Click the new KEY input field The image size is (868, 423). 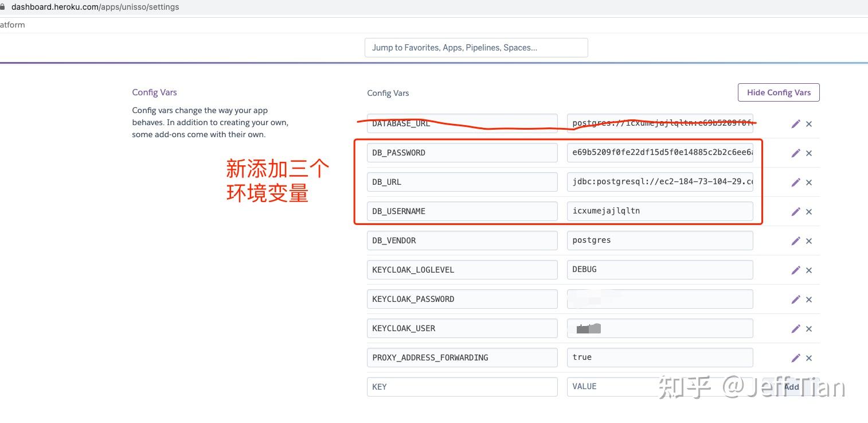(462, 387)
